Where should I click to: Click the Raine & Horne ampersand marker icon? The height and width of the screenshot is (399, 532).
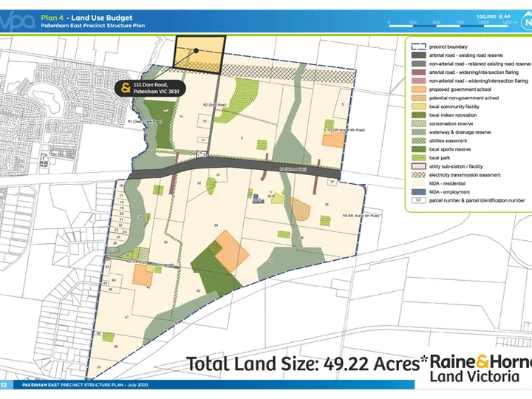coord(126,88)
